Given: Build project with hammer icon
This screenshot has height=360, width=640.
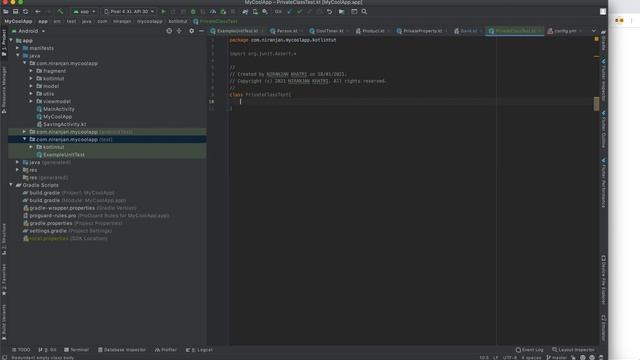Looking at the screenshot, I should coord(60,12).
